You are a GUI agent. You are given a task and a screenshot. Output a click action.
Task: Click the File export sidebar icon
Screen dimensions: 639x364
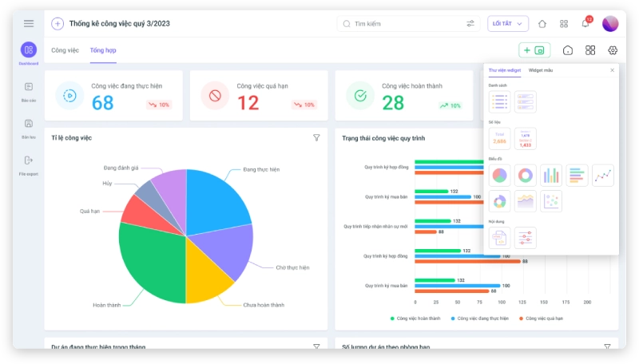pyautogui.click(x=29, y=160)
